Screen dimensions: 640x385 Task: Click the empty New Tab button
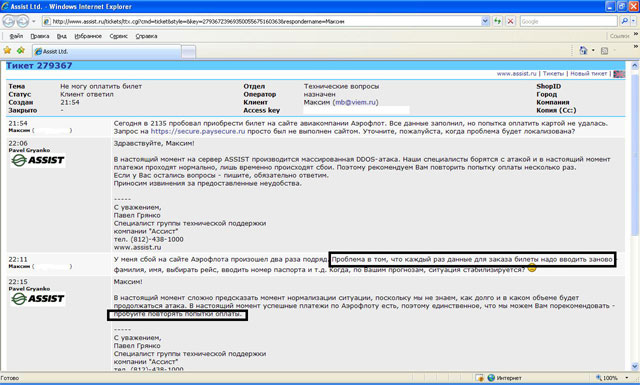click(188, 52)
